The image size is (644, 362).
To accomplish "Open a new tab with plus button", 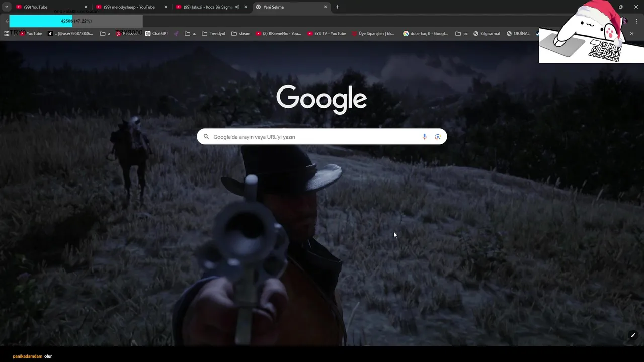I will (337, 7).
